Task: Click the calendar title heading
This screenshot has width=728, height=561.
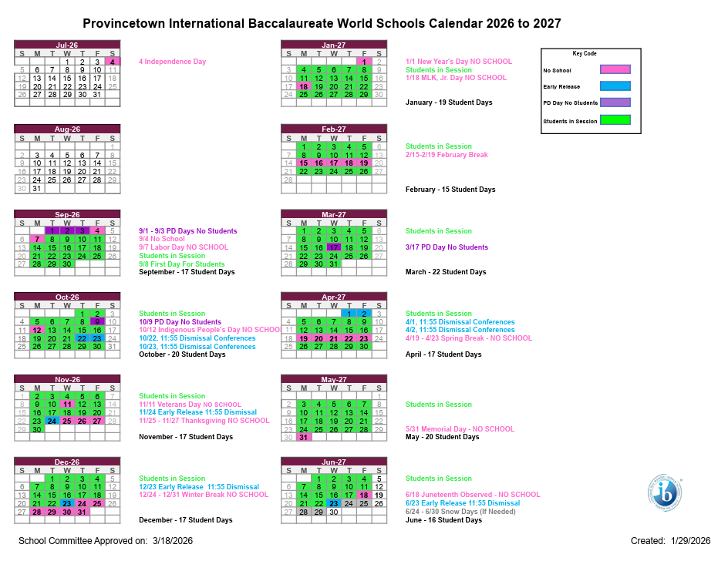Action: tap(322, 23)
